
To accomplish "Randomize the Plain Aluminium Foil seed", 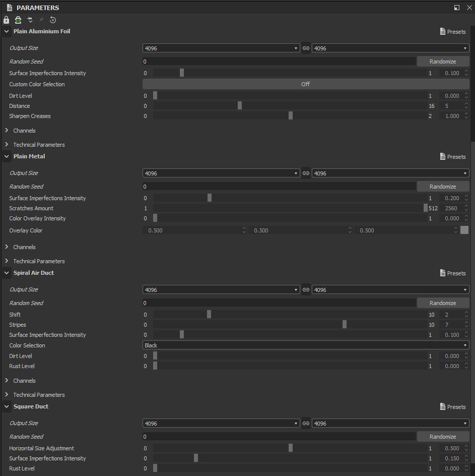I will tap(443, 62).
